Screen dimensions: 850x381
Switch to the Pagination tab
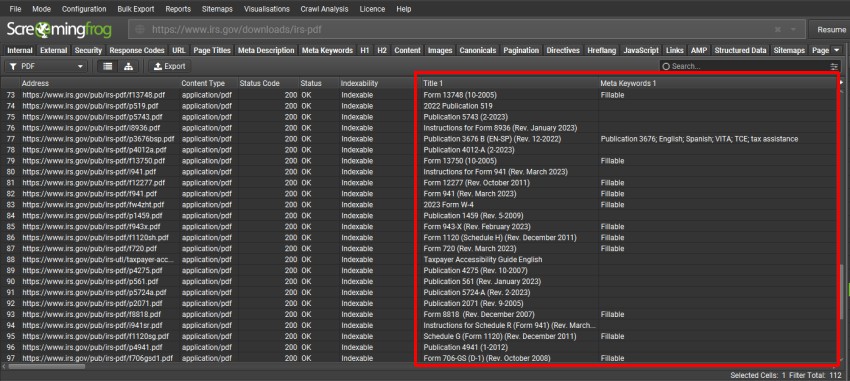[x=521, y=50]
